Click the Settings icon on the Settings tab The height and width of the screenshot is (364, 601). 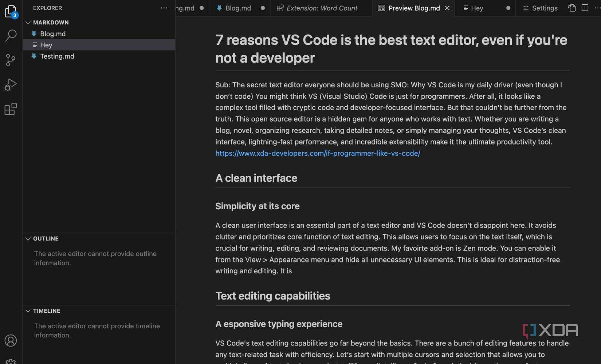[x=525, y=8]
